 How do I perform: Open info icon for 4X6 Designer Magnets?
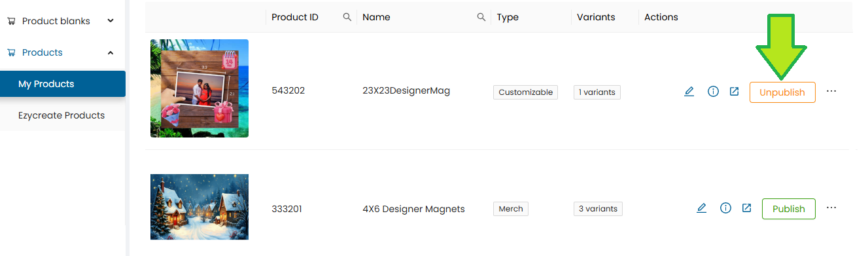(x=725, y=208)
